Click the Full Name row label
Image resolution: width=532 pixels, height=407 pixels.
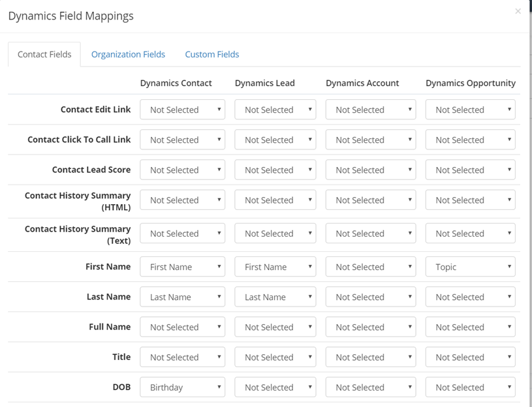(x=110, y=327)
